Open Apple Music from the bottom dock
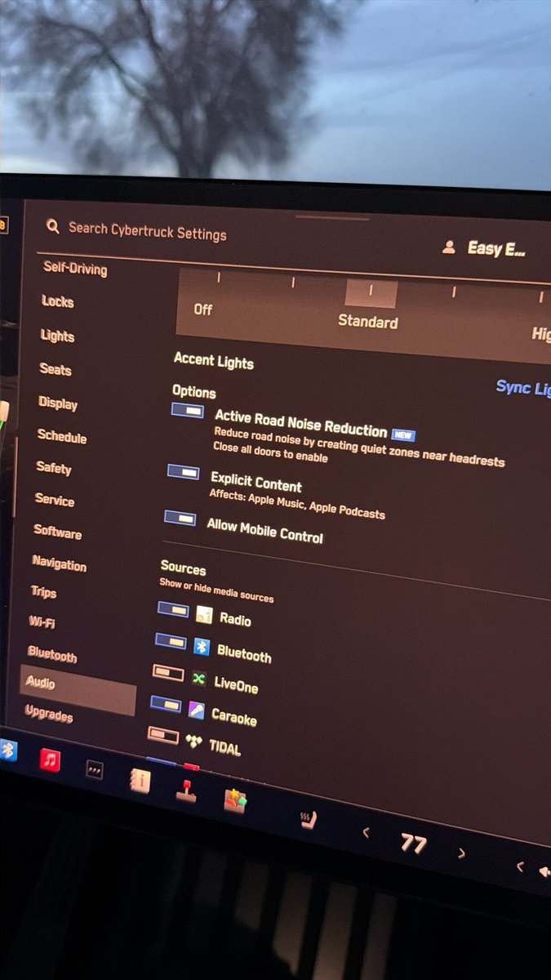 coord(50,759)
